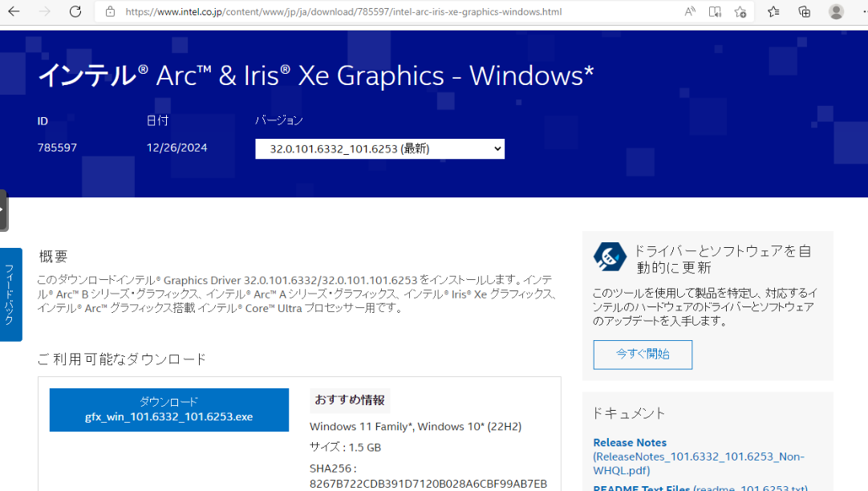
Task: Open the browser settings menu dots
Action: (862, 12)
